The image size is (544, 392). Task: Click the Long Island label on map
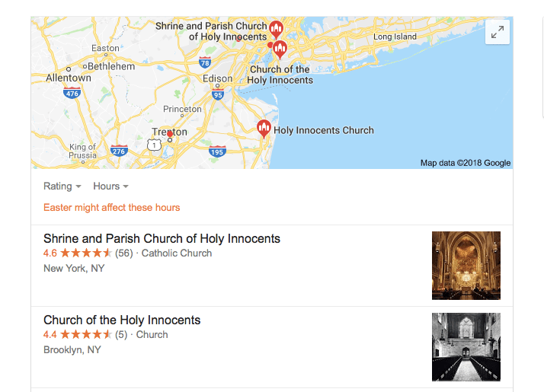pyautogui.click(x=395, y=37)
